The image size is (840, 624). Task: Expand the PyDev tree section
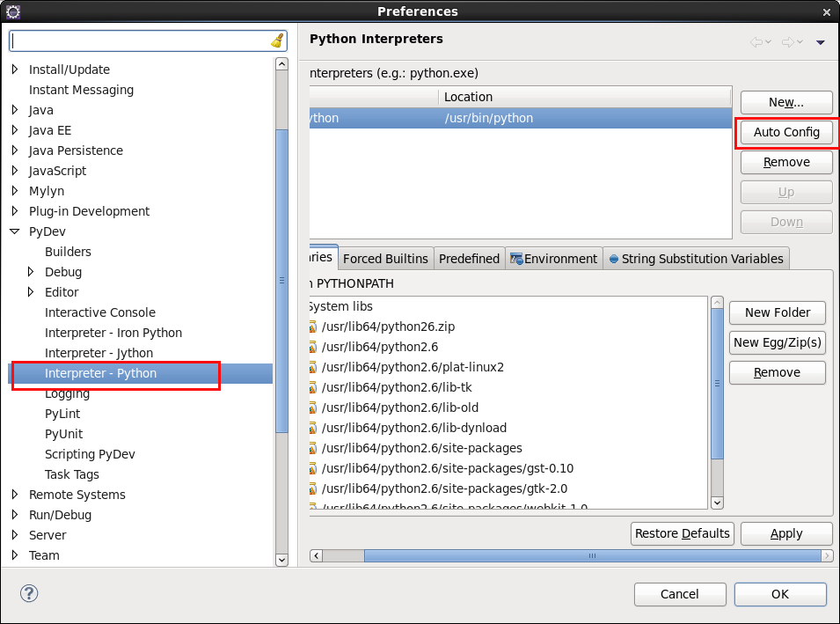click(x=15, y=231)
